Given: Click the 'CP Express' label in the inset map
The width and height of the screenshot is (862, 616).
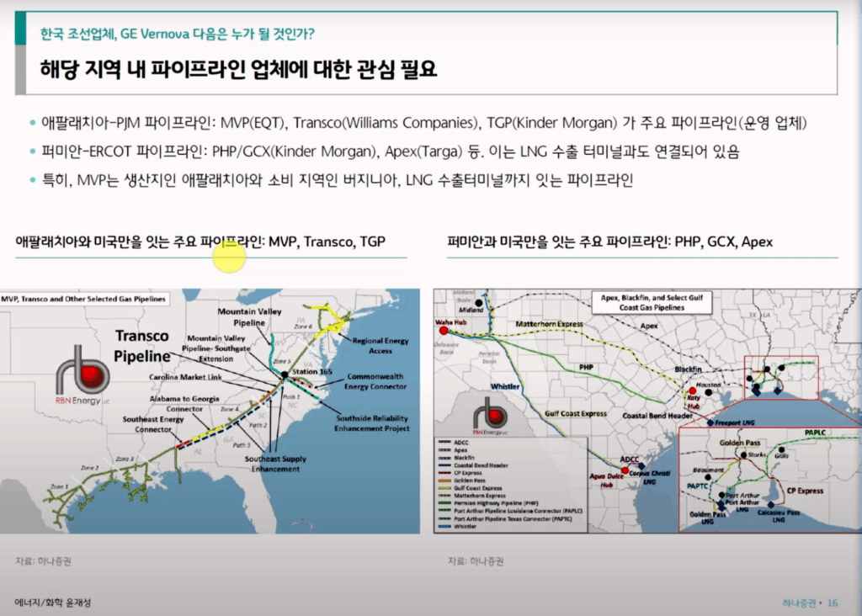Looking at the screenshot, I should click(x=805, y=491).
